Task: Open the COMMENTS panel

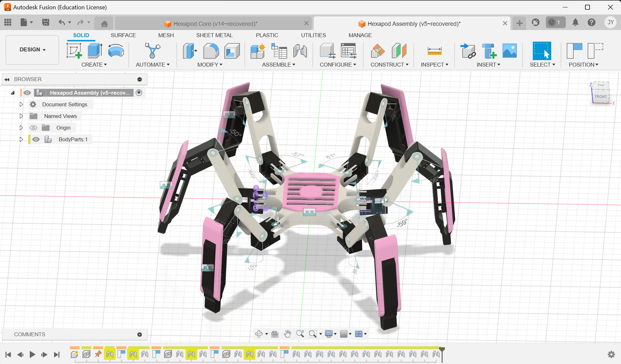Action: point(29,334)
